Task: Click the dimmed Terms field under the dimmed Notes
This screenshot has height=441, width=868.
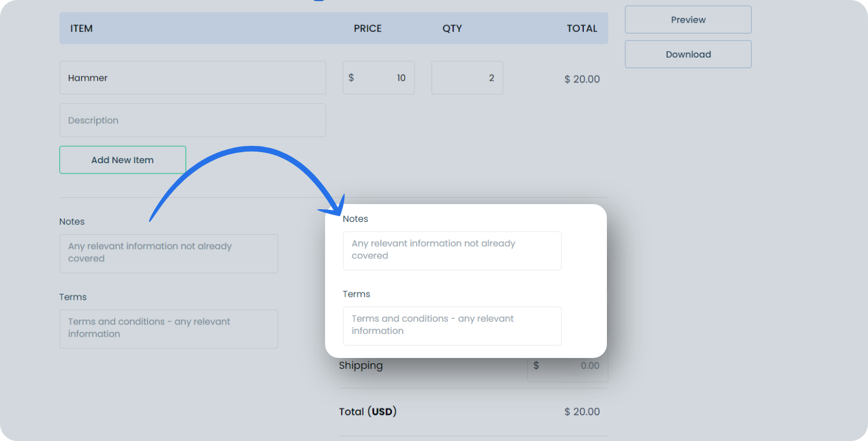Action: point(169,329)
